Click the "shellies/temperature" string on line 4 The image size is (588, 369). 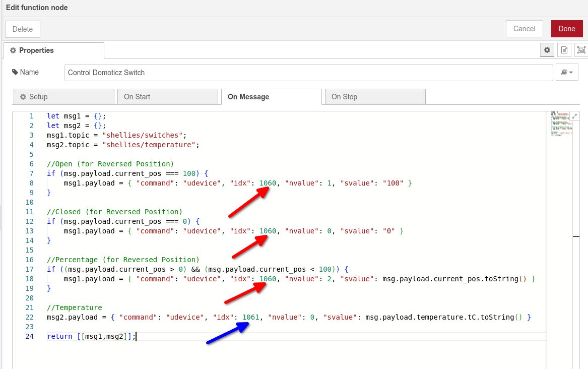coord(149,145)
